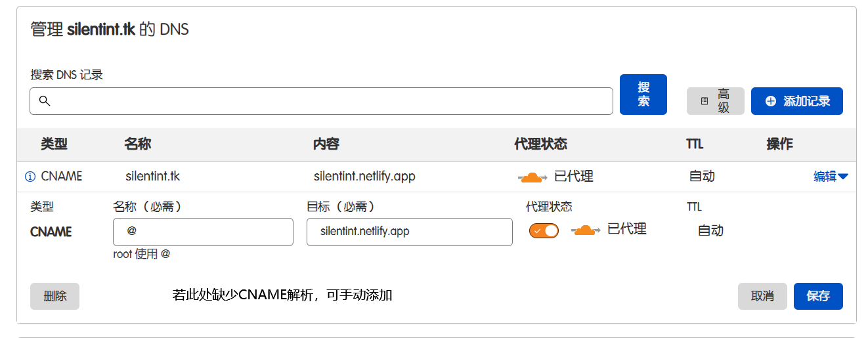Click the 目标 field with silentint.netlify.app

(409, 232)
